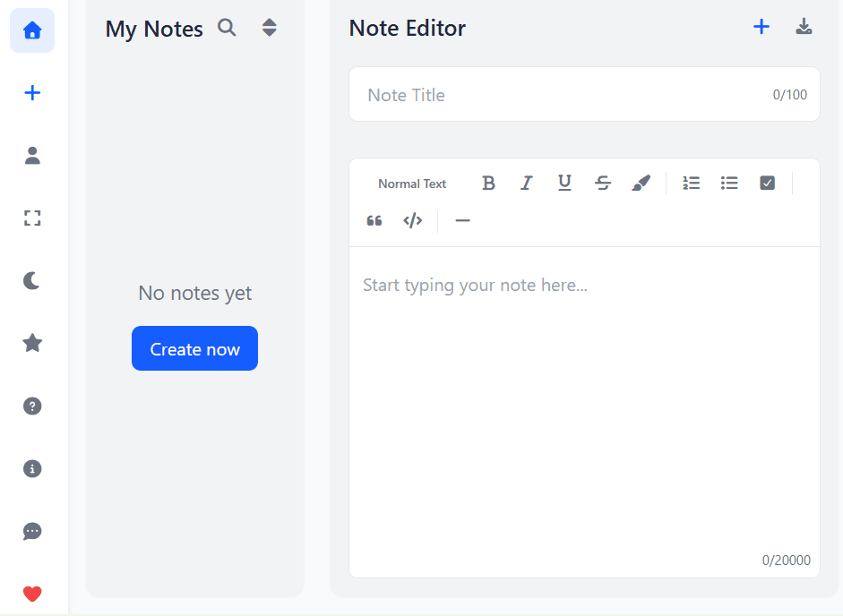Toggle bold formatting in the editor
Image resolution: width=843 pixels, height=616 pixels.
point(488,183)
